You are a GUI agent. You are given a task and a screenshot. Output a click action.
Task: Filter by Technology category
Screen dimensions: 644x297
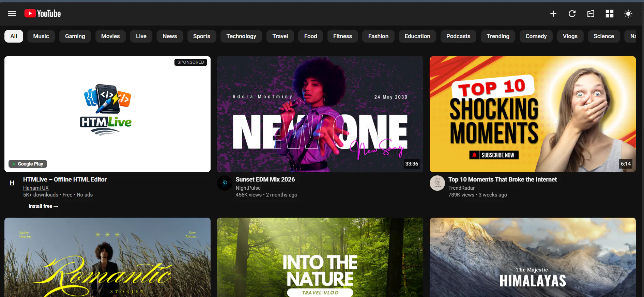[x=241, y=36]
